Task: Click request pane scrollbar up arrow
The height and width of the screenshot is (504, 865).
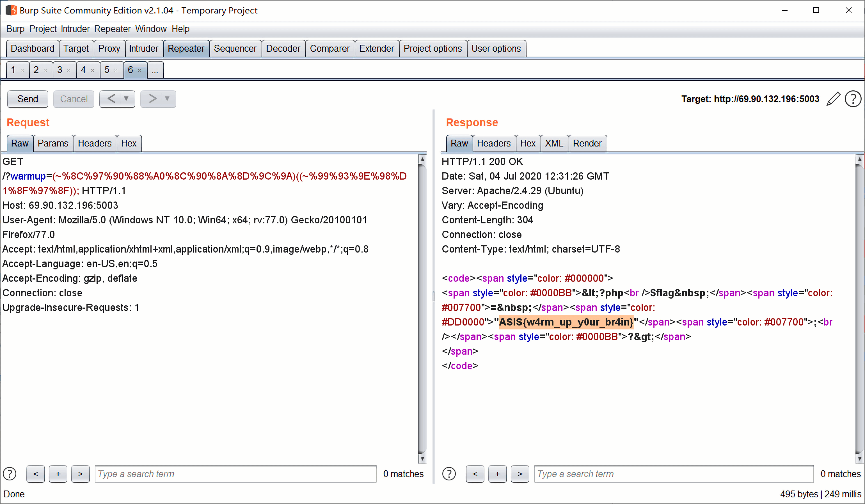Action: (x=422, y=159)
